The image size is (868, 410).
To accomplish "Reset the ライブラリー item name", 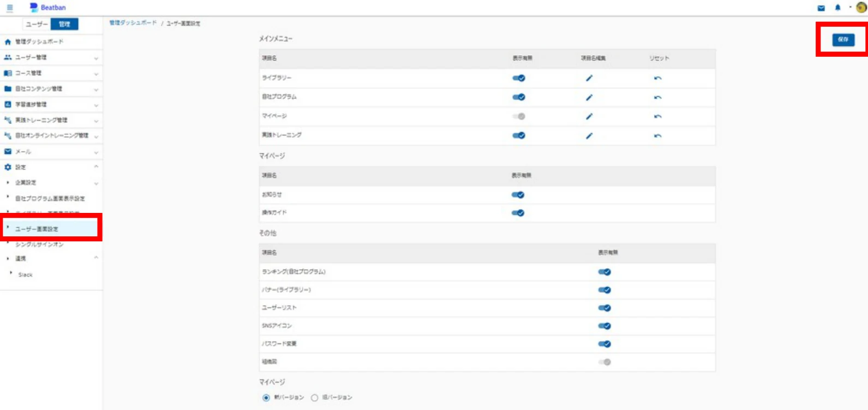I will 657,78.
